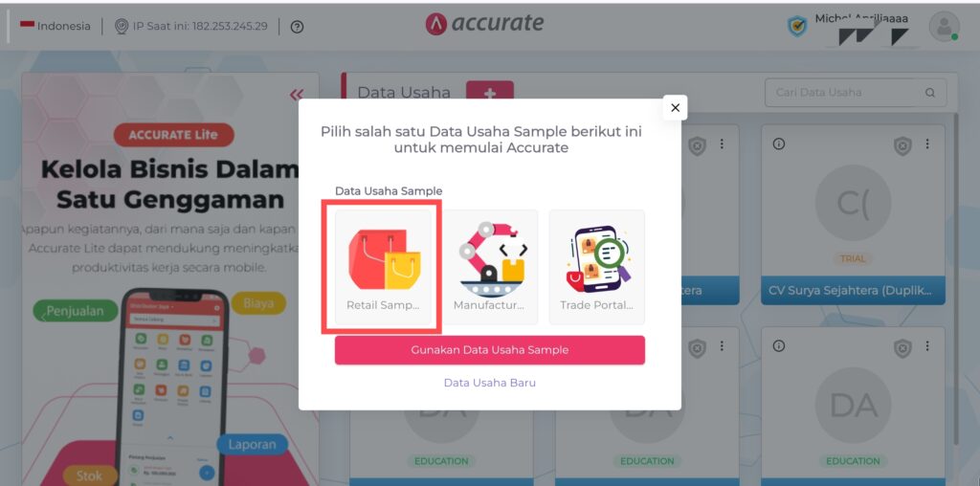
Task: Add new Data Usaha with plus button
Action: point(490,92)
